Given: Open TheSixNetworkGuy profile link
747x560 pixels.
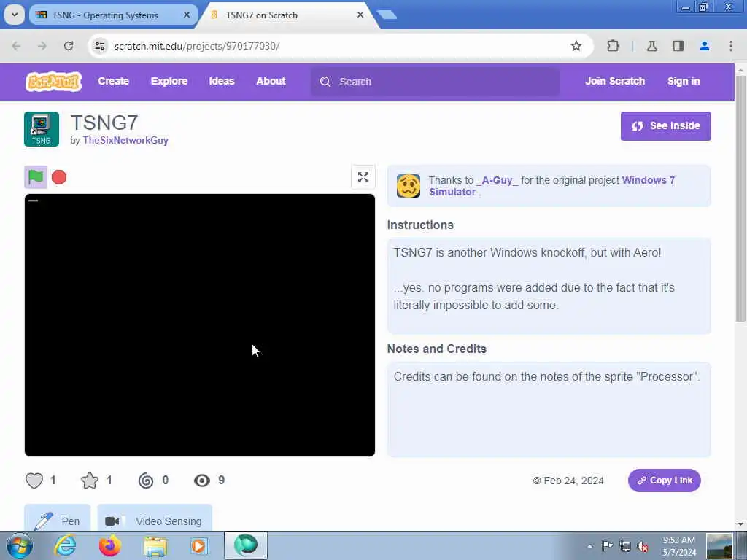Looking at the screenshot, I should pyautogui.click(x=125, y=141).
